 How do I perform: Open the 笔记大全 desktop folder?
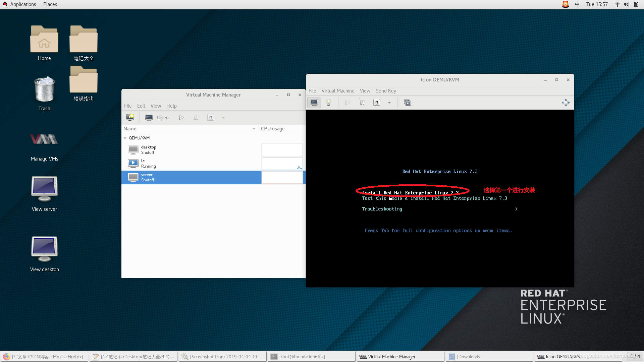(x=84, y=43)
